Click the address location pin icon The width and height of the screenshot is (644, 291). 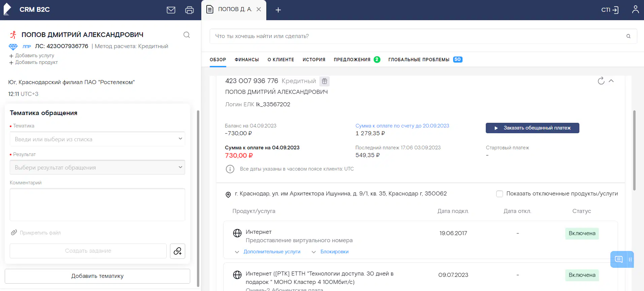(228, 194)
